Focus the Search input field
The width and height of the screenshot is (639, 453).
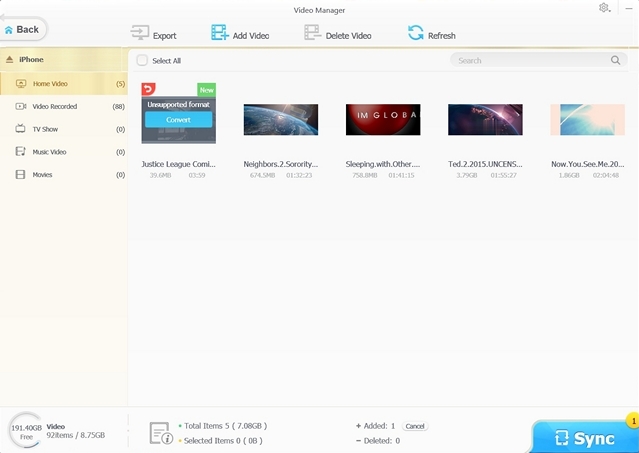click(x=538, y=60)
